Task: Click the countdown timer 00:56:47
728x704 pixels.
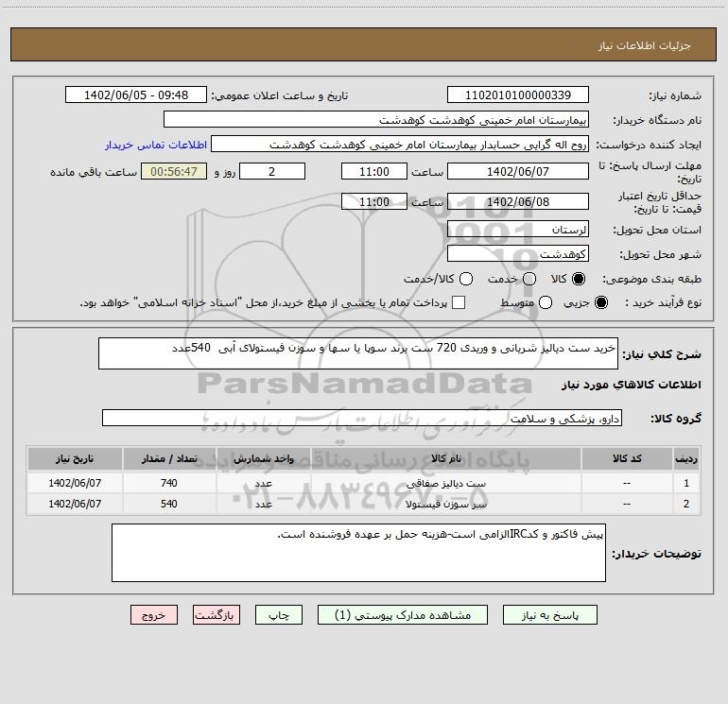Action: click(174, 171)
